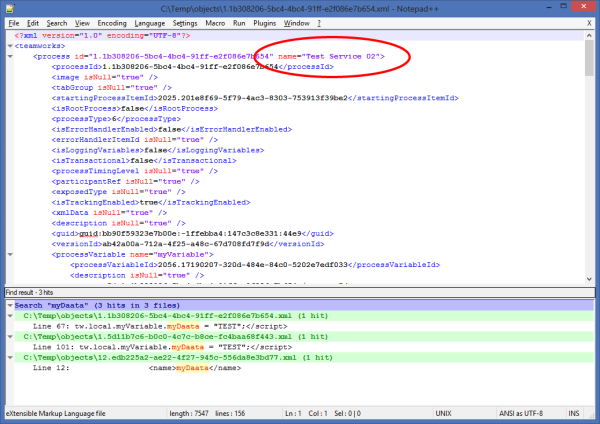Open the Run menu

click(239, 23)
